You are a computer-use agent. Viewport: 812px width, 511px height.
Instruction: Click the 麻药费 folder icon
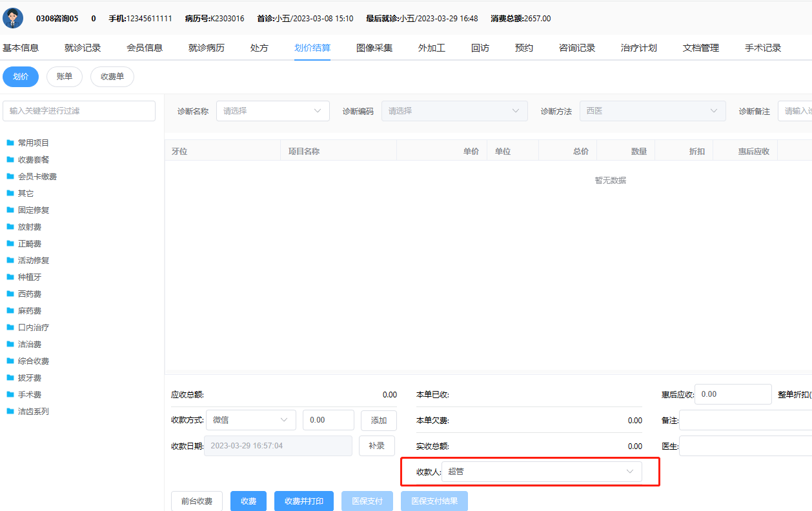(x=10, y=310)
